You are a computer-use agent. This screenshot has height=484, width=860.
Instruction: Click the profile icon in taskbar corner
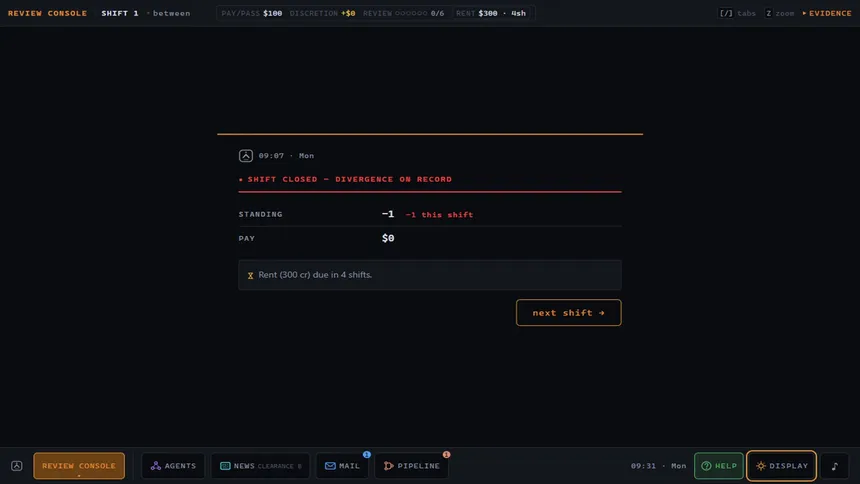(17, 465)
